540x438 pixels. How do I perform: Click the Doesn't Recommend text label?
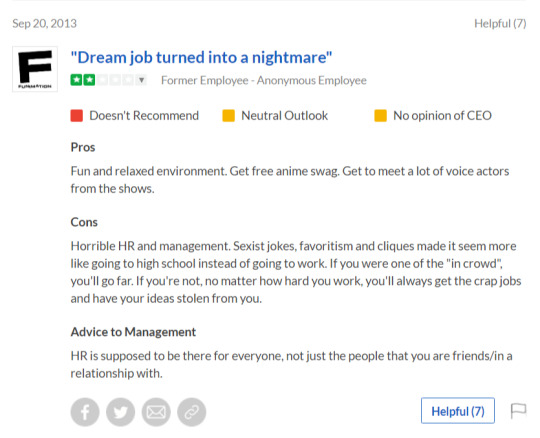pos(144,116)
